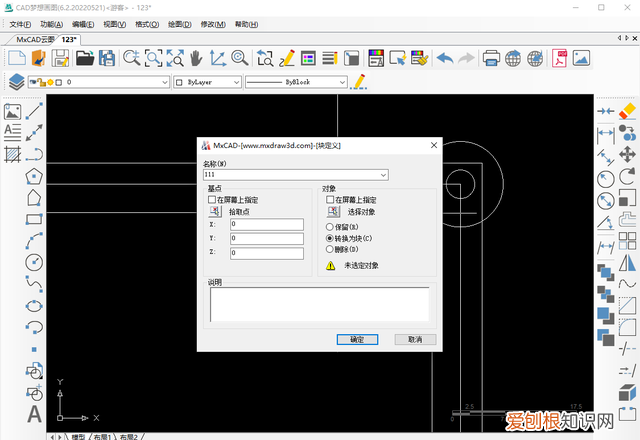Select the text 'A' tool on left toolbar
Image resolution: width=640 pixels, height=440 pixels.
point(34,414)
